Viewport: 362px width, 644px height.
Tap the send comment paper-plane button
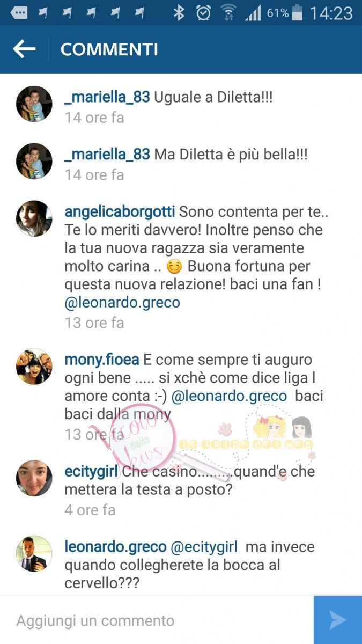pyautogui.click(x=338, y=620)
